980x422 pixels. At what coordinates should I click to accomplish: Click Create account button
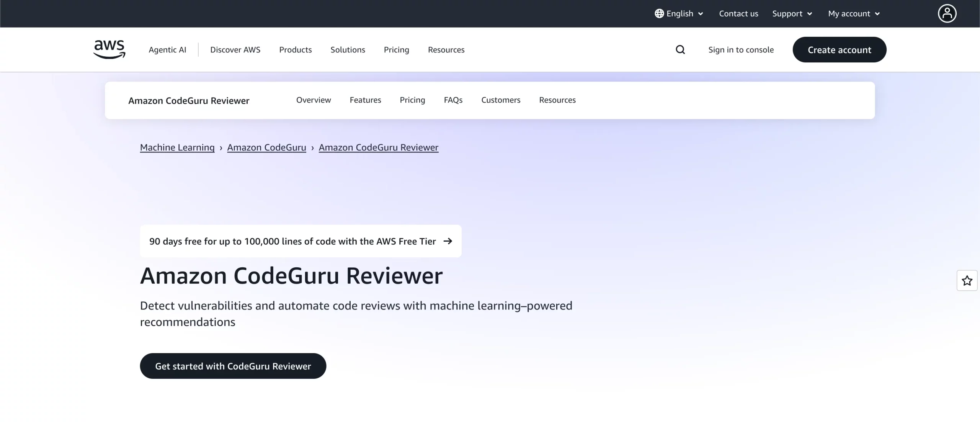(839, 49)
